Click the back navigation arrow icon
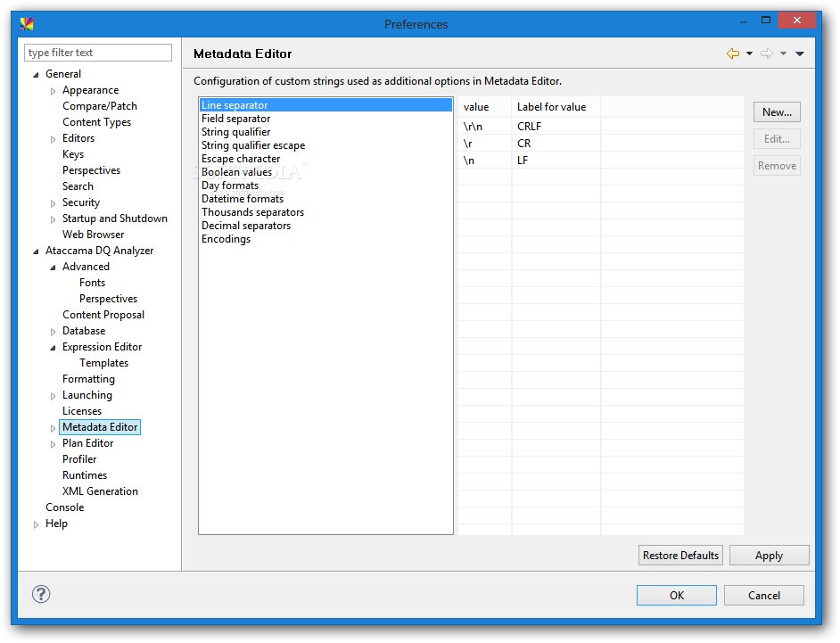The height and width of the screenshot is (643, 840). pos(732,54)
